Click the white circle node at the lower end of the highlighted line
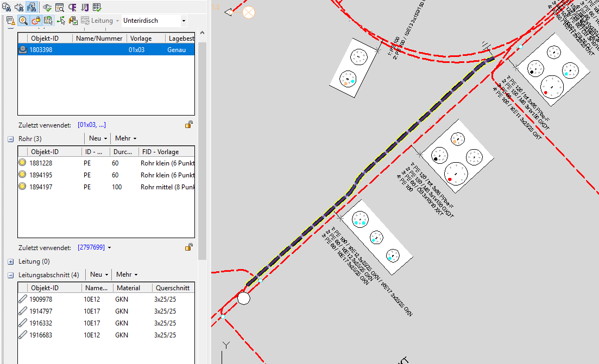 [x=244, y=298]
